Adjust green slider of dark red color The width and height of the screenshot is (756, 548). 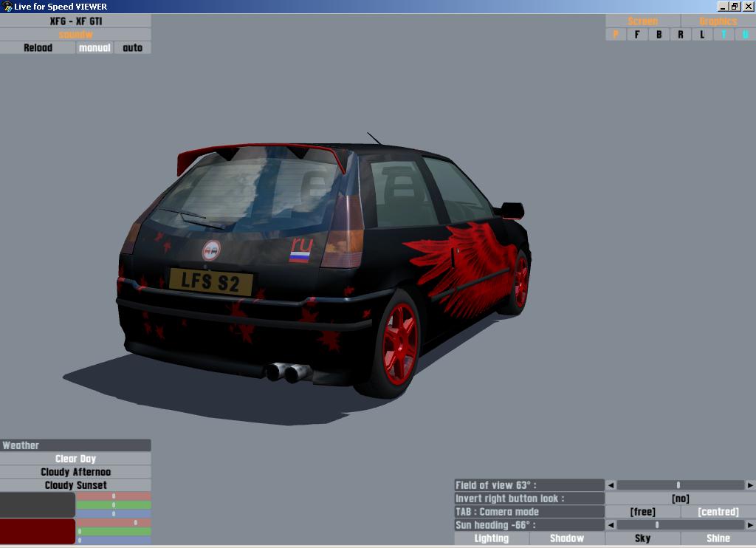pyautogui.click(x=114, y=532)
